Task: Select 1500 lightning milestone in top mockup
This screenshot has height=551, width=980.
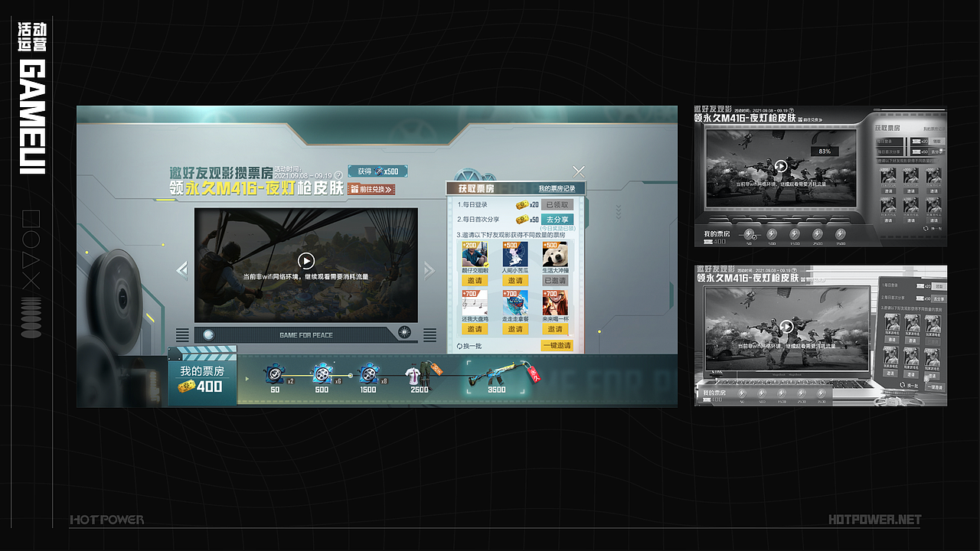Action: click(795, 234)
